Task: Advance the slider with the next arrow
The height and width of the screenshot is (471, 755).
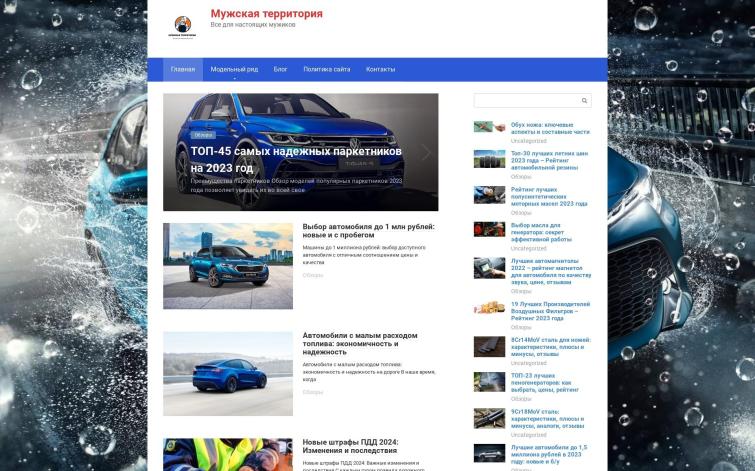Action: pyautogui.click(x=426, y=152)
